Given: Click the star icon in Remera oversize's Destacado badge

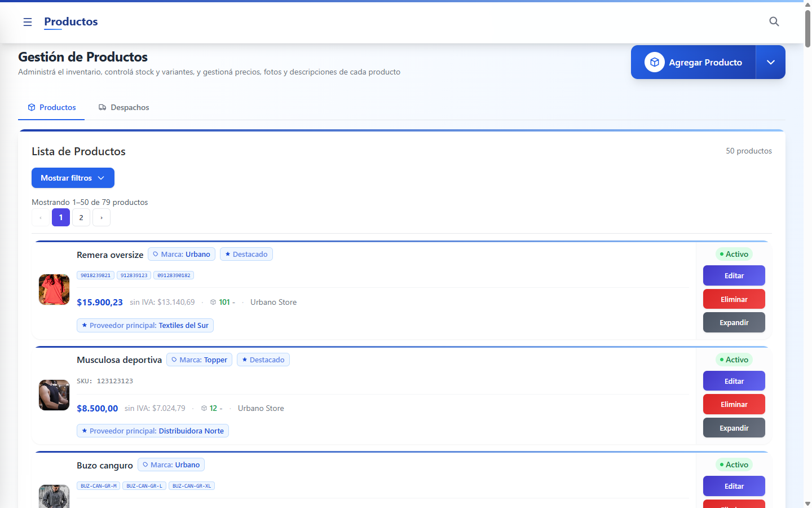Looking at the screenshot, I should (x=228, y=254).
